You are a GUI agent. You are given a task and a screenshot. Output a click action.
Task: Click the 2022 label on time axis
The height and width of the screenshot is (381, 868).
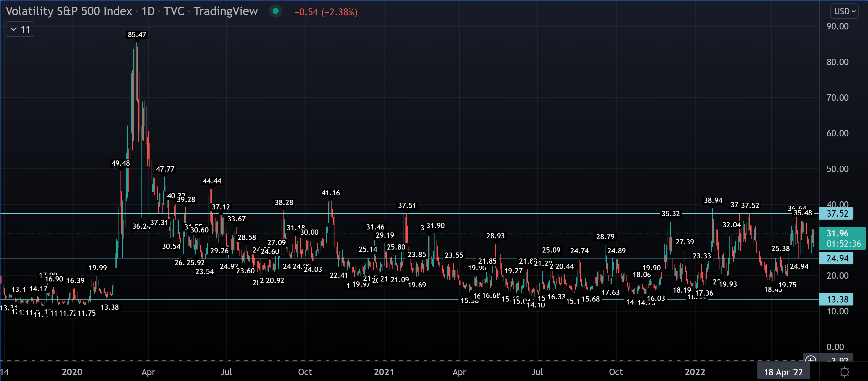(x=695, y=372)
